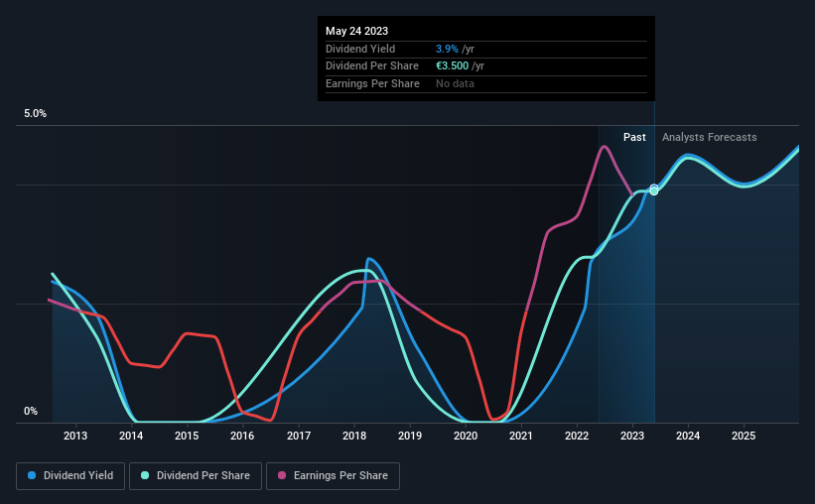The width and height of the screenshot is (815, 504).
Task: Click the No data earnings value
Action: (455, 83)
